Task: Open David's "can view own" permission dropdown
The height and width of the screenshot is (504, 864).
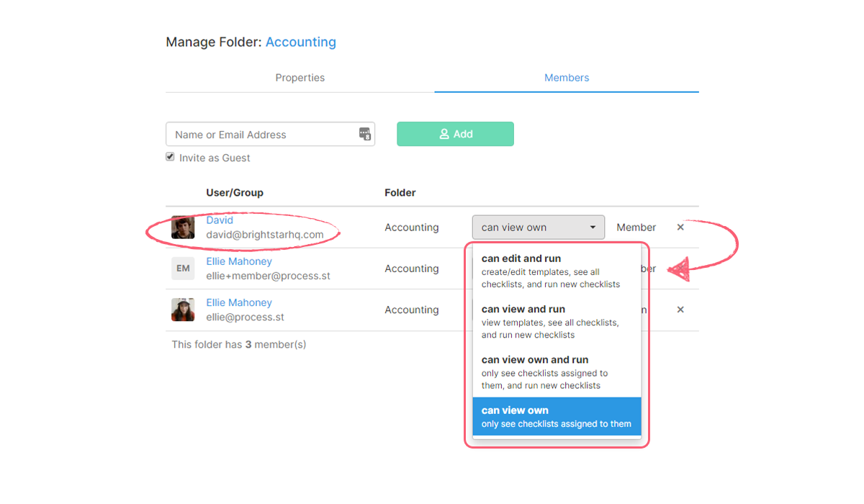Action: pos(538,228)
